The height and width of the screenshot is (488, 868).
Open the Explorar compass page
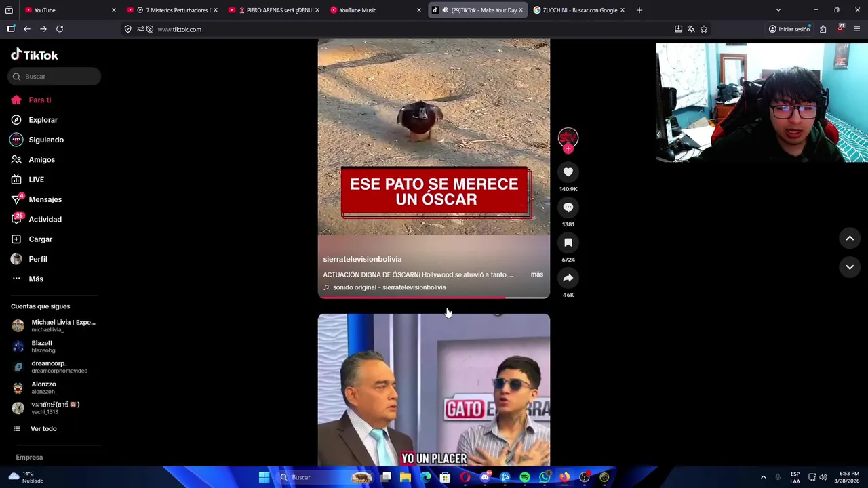click(34, 120)
